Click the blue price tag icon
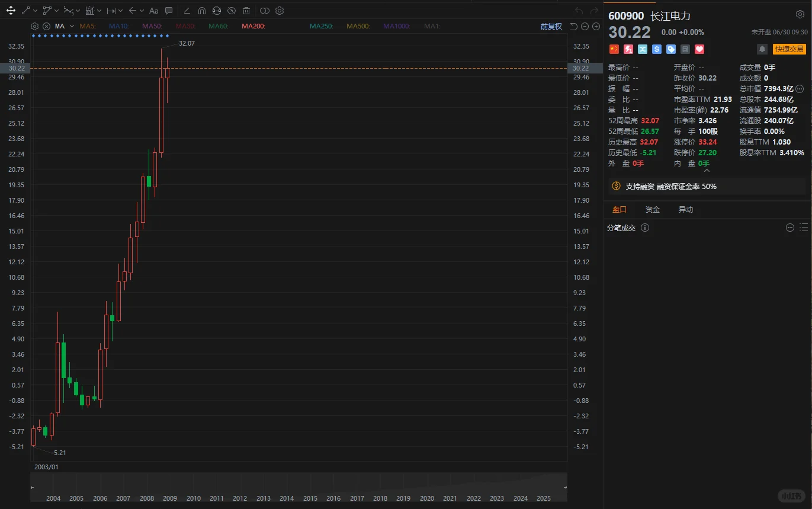 670,49
